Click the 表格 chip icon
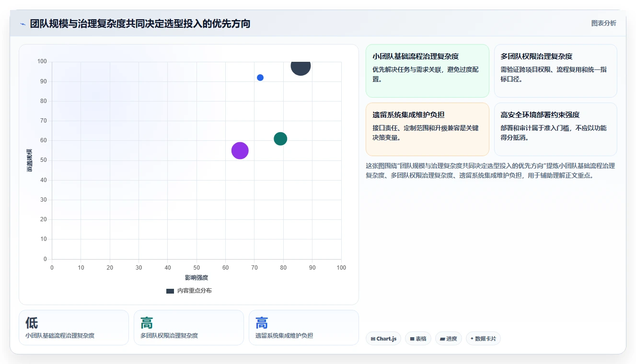 click(412, 339)
